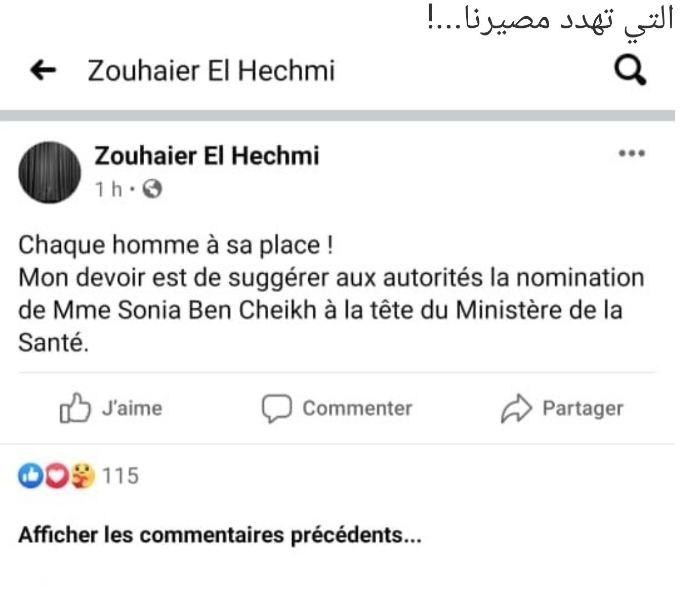
Task: Click the blue like reaction icon
Action: pos(30,476)
